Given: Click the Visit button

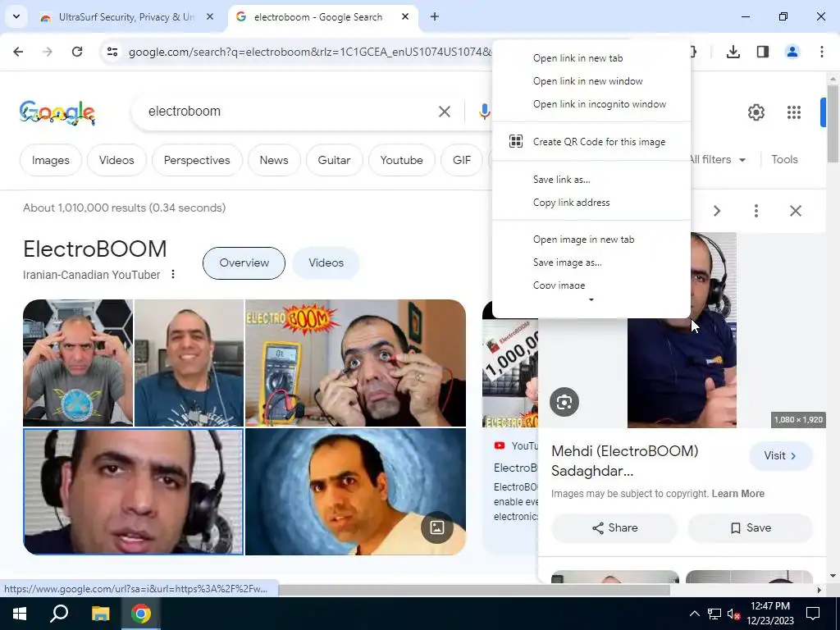Looking at the screenshot, I should pyautogui.click(x=781, y=455).
